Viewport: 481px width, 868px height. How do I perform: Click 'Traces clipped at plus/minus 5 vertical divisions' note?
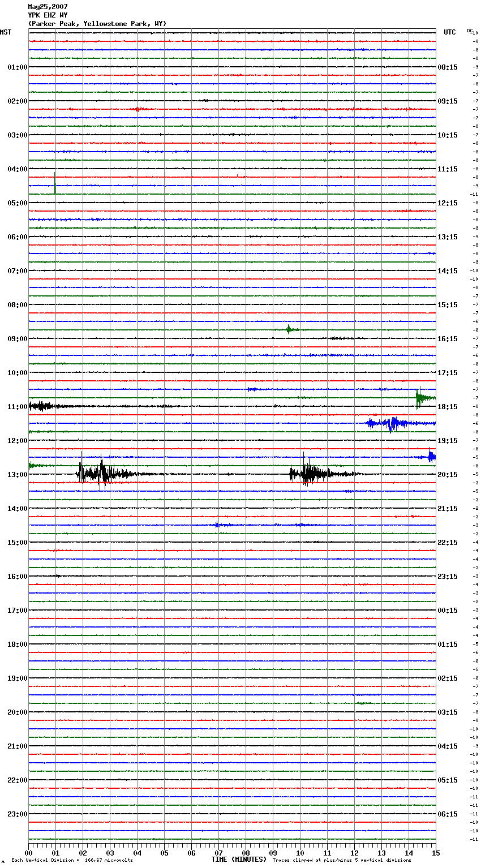pos(342,861)
